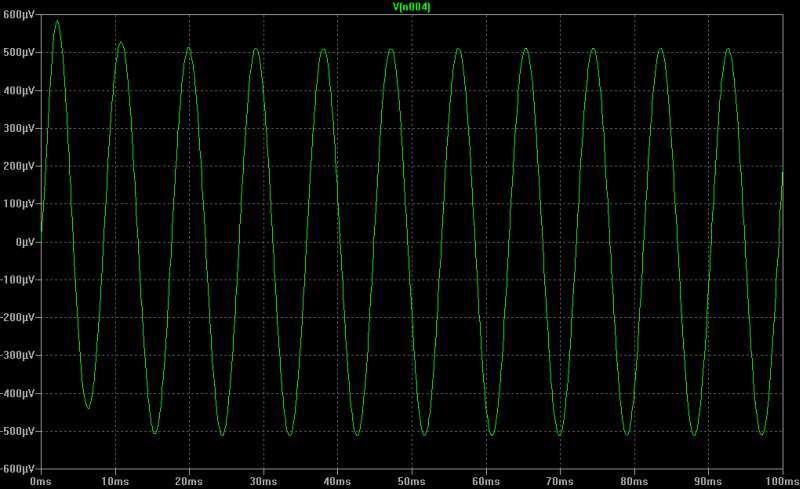Click the 20ms time axis label
800x489 pixels.
[x=189, y=481]
